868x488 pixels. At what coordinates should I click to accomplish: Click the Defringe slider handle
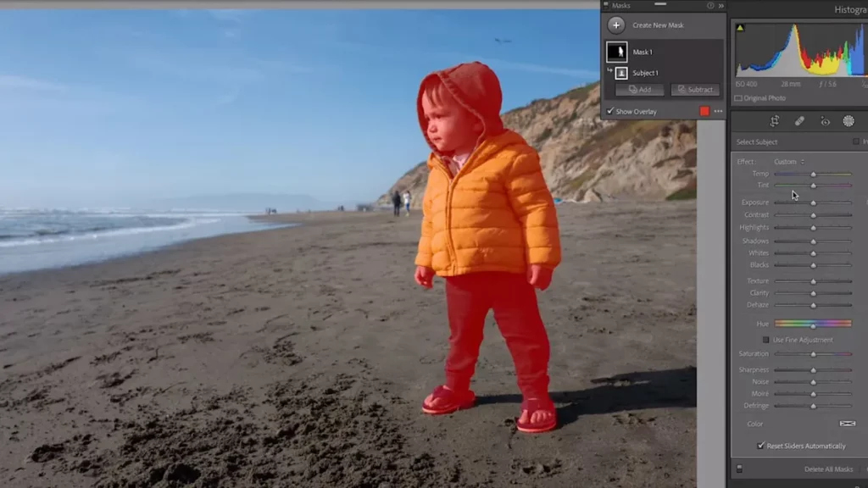[813, 406]
